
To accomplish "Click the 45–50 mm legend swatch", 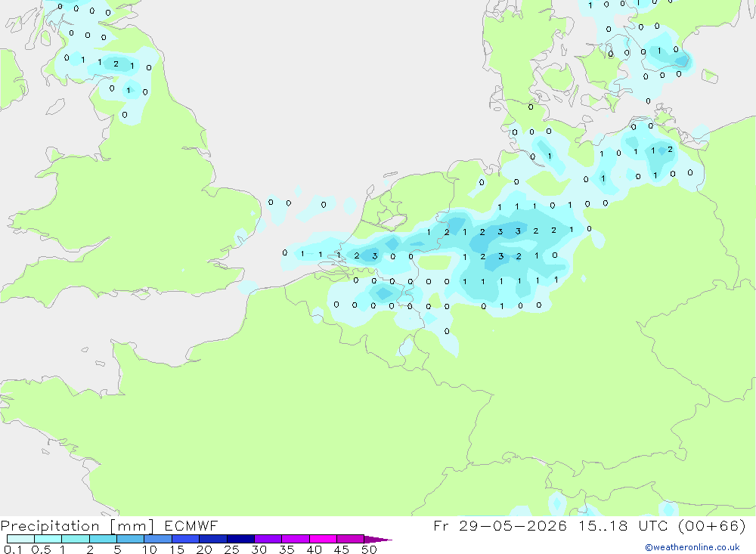I will (x=351, y=539).
